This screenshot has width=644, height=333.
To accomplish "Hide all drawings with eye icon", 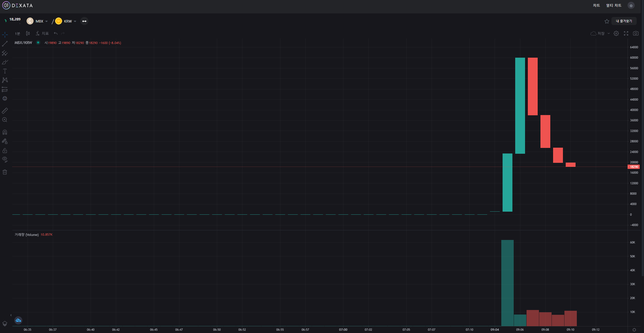I will [5, 160].
